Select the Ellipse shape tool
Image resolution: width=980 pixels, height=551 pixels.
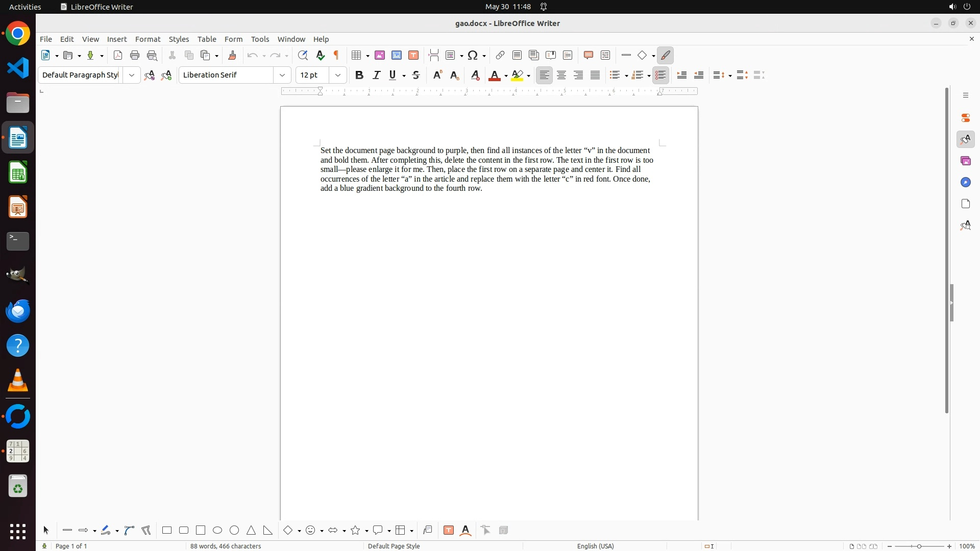pos(217,530)
